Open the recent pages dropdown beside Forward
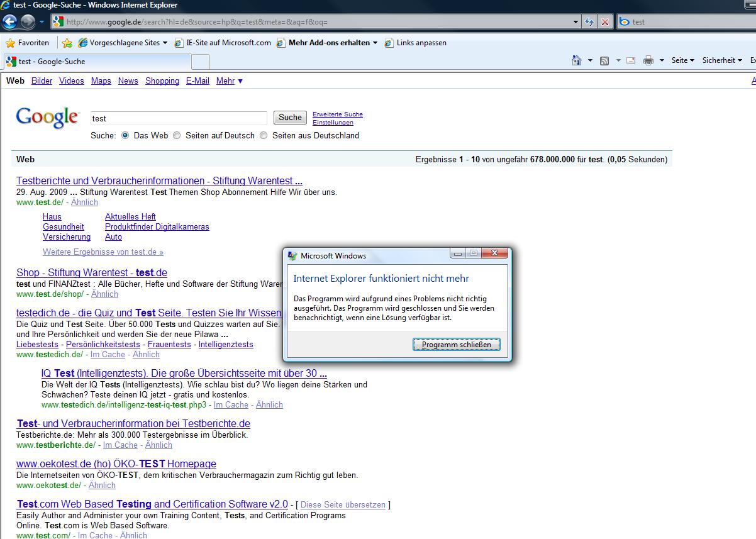 tap(42, 22)
